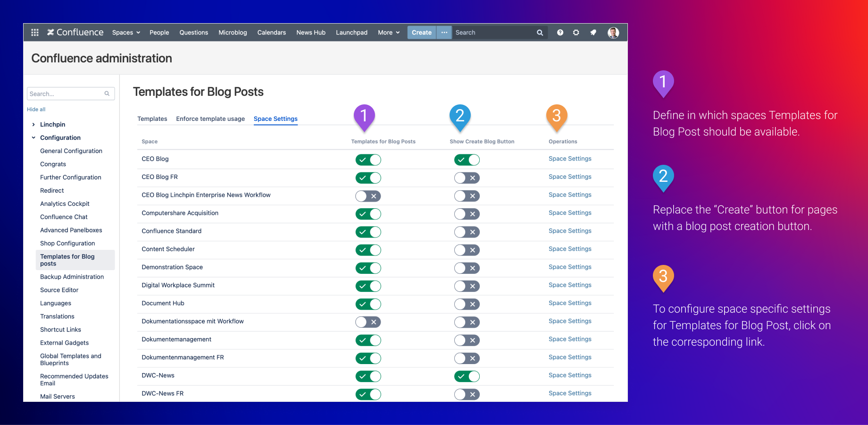Enable Templates toggle for Dokumentationsspace mit Workflow
This screenshot has width=868, height=425.
click(368, 322)
